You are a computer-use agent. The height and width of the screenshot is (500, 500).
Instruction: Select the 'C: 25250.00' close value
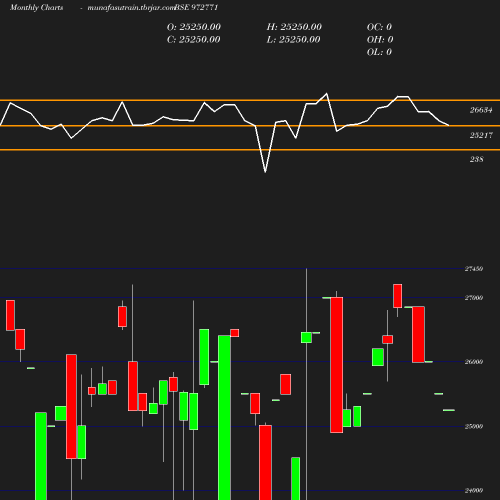point(194,40)
